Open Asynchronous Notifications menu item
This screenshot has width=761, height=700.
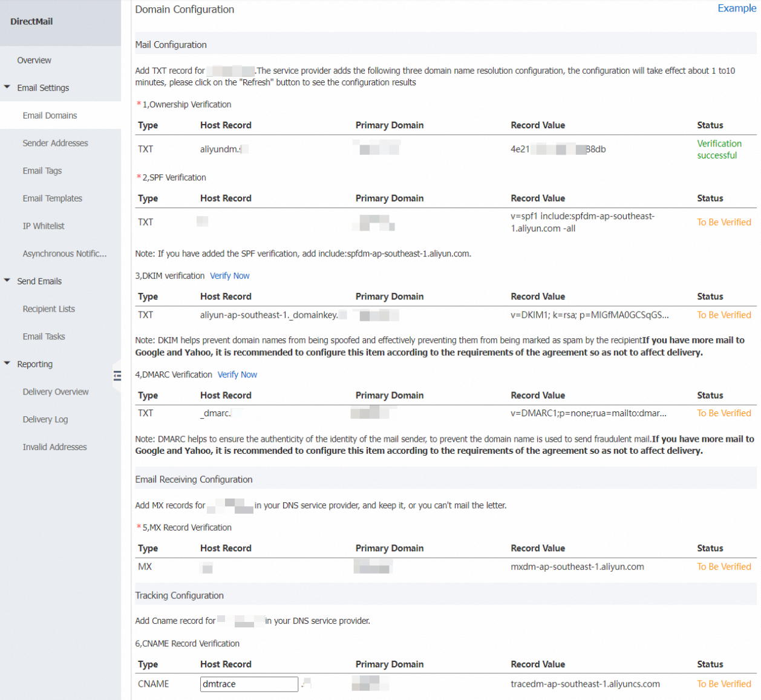point(65,254)
